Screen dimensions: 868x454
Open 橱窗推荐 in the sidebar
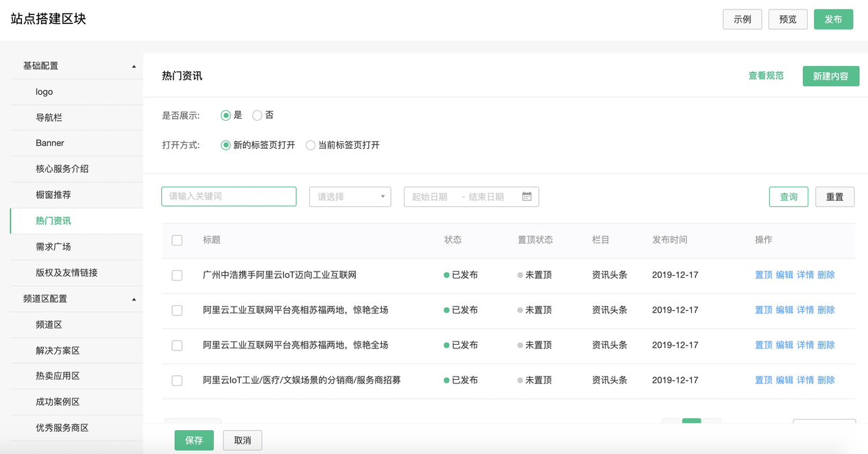76,195
